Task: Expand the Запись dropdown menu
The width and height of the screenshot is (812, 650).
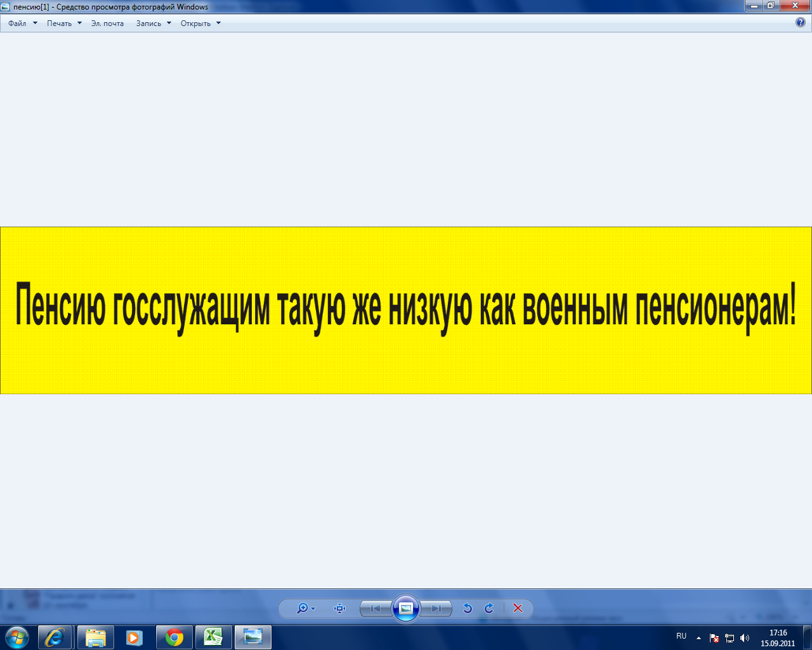Action: click(154, 23)
